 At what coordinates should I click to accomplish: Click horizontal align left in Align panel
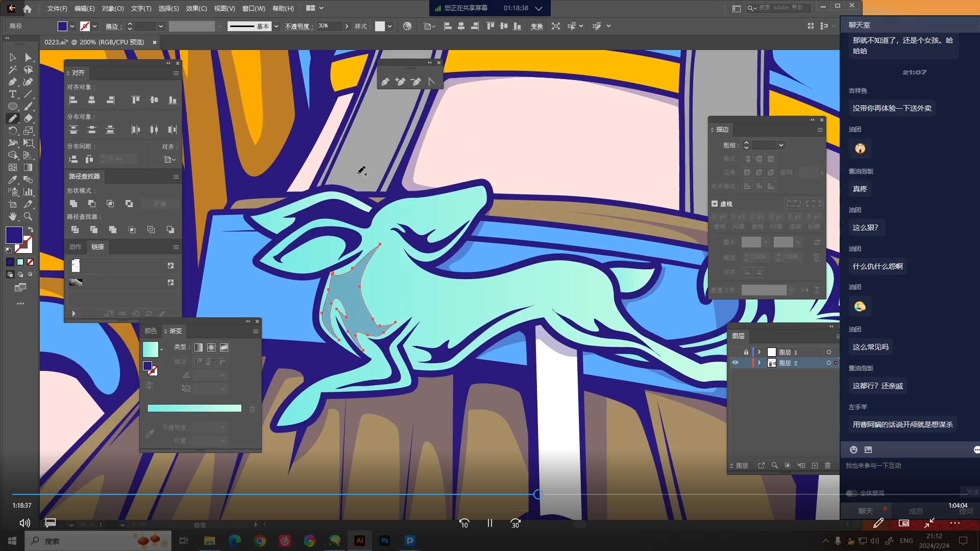coord(73,100)
